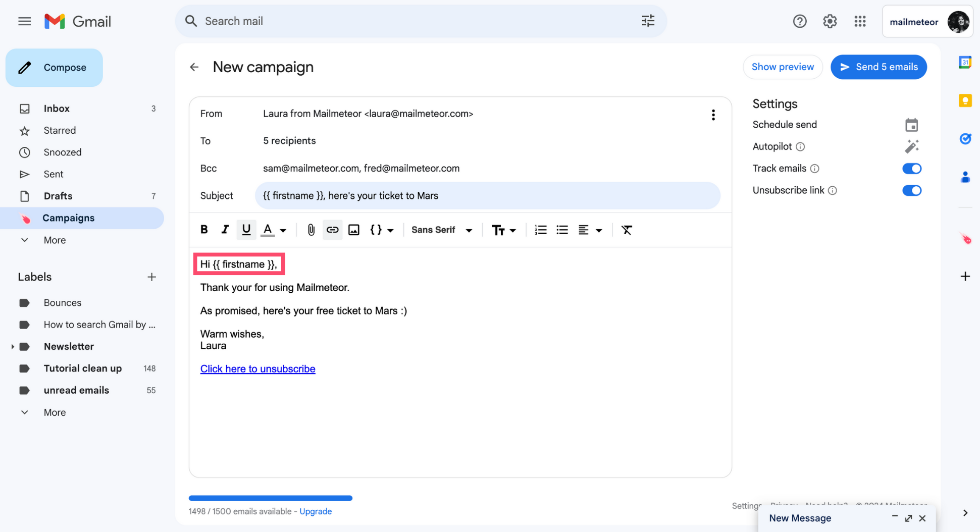Viewport: 980px width, 532px height.
Task: Toggle Track emails switch off
Action: 912,169
